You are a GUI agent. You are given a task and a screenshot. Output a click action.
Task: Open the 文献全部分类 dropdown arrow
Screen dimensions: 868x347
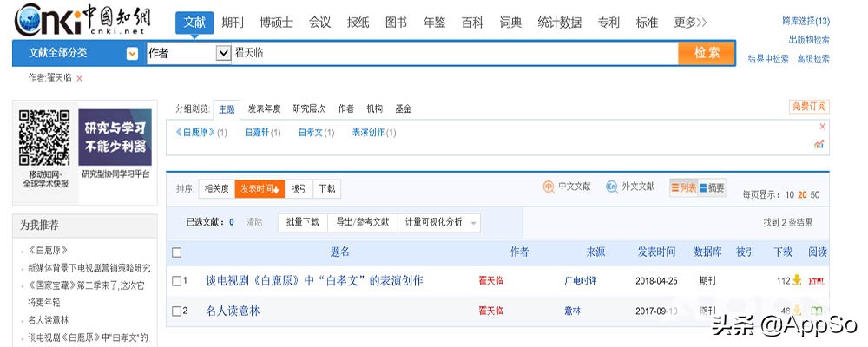pyautogui.click(x=132, y=54)
